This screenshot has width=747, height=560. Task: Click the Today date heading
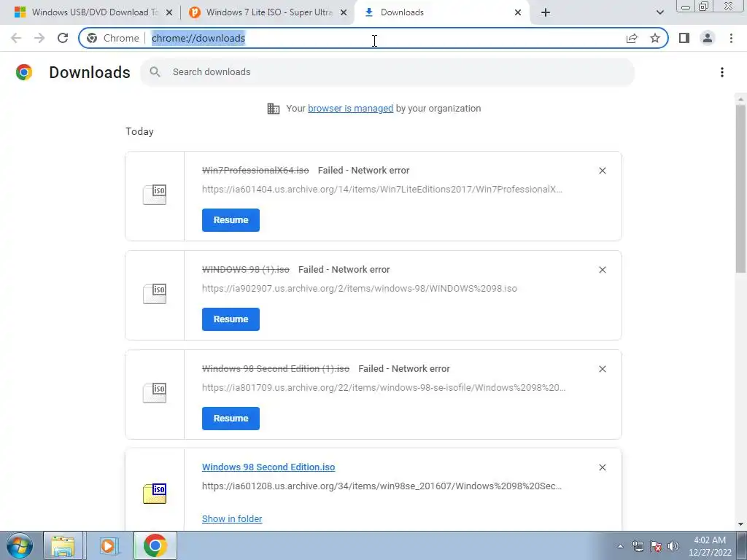(139, 131)
